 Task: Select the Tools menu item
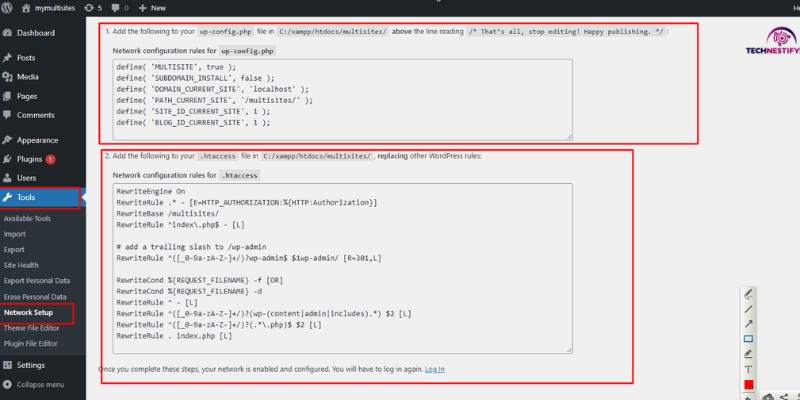pos(40,197)
